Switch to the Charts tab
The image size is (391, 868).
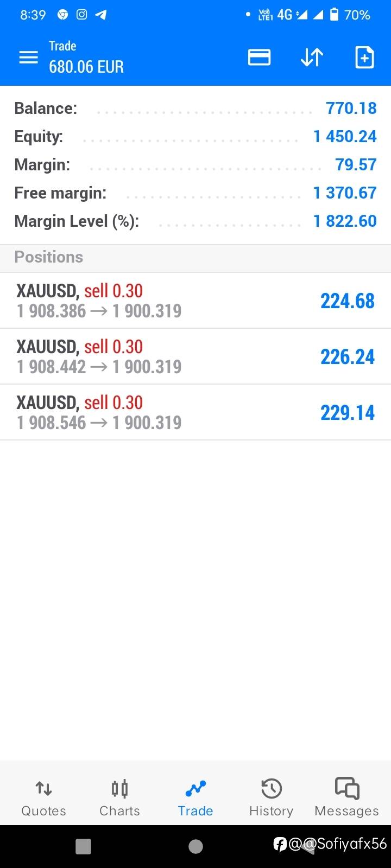[119, 798]
